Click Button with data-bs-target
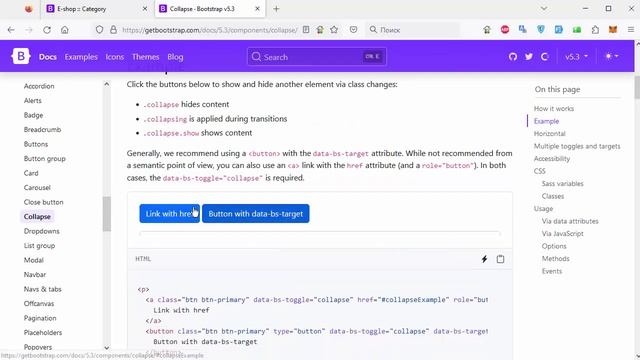Screen dimensions: 640x360 coord(256,213)
